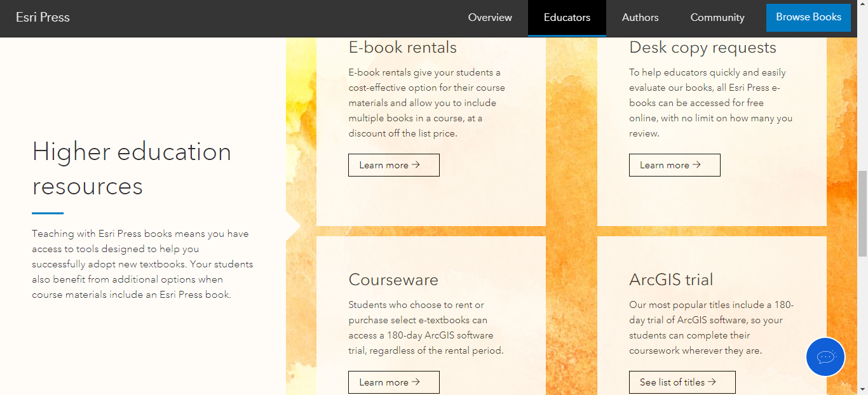Click the E-book rentals heading

point(403,48)
